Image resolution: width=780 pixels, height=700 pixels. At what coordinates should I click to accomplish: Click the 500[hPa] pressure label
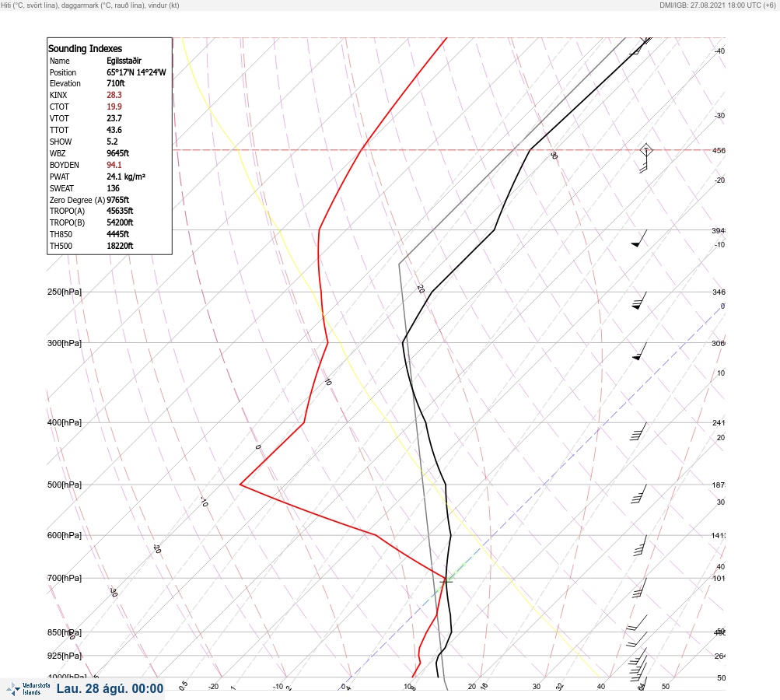coord(65,485)
